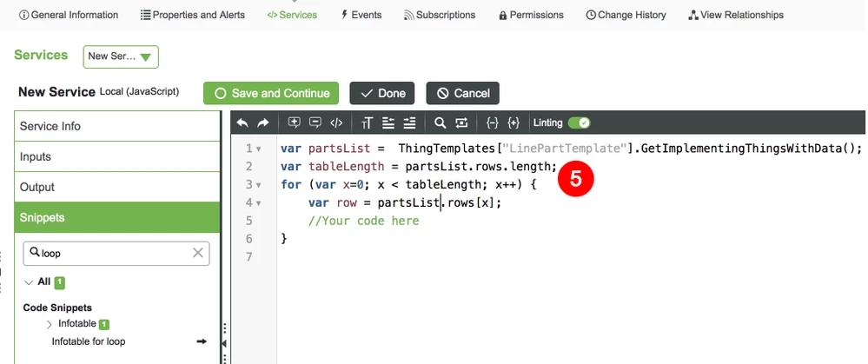Expand the Infotable snippet category
This screenshot has width=868, height=364.
(x=49, y=324)
